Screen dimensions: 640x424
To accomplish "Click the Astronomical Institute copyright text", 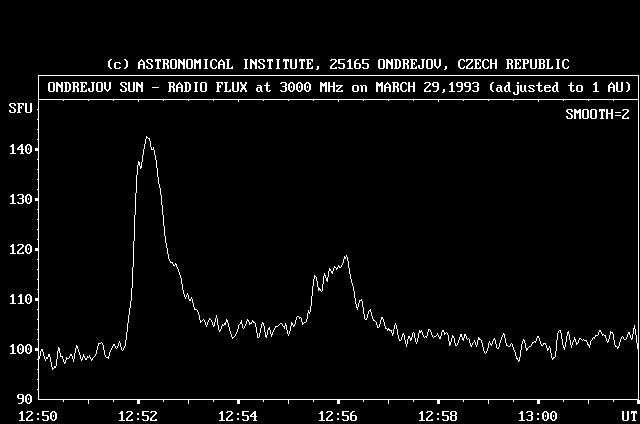I will 337,64.
